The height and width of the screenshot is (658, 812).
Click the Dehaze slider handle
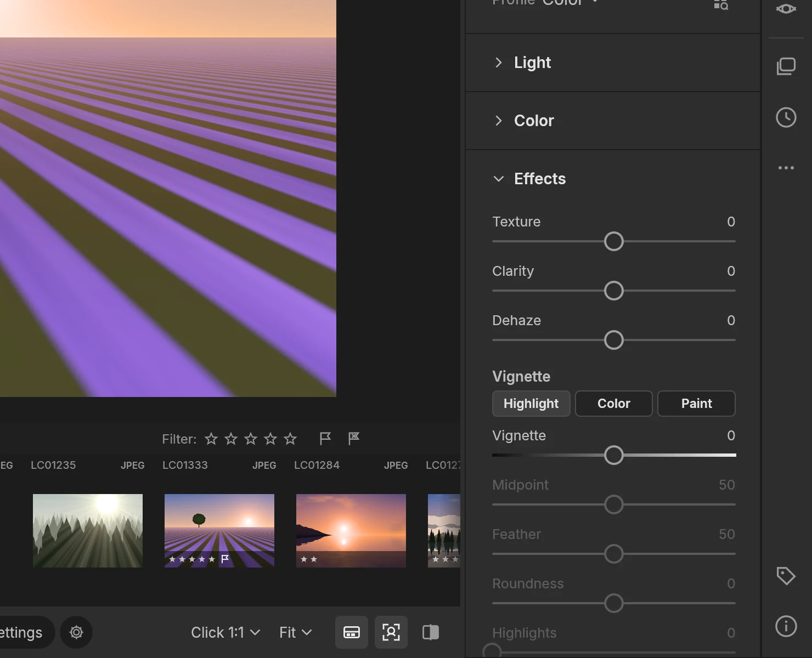tap(614, 340)
